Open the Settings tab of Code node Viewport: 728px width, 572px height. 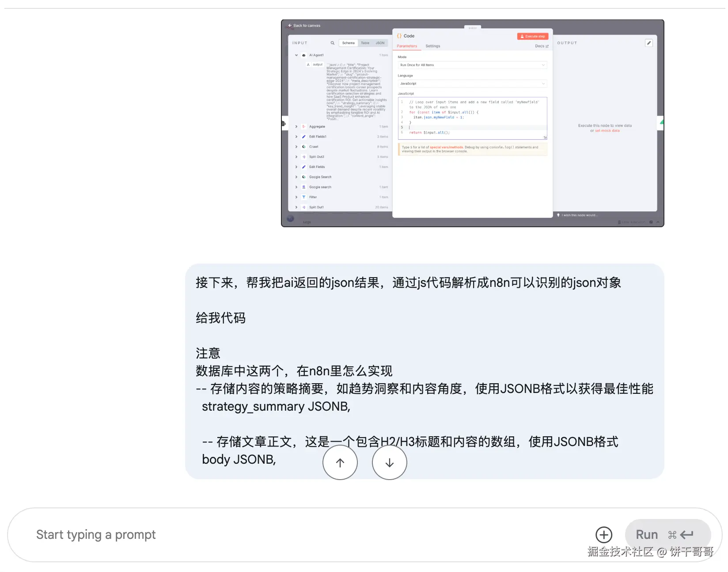[433, 46]
